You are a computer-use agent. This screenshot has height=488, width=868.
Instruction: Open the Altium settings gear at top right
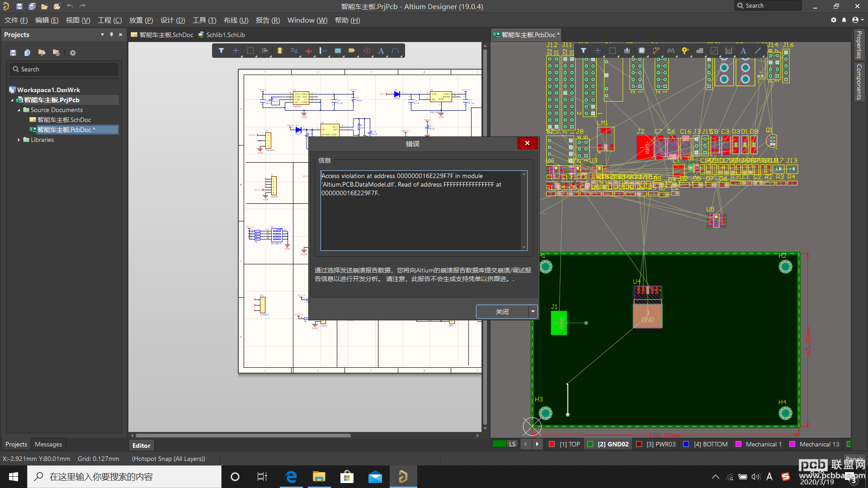(834, 20)
